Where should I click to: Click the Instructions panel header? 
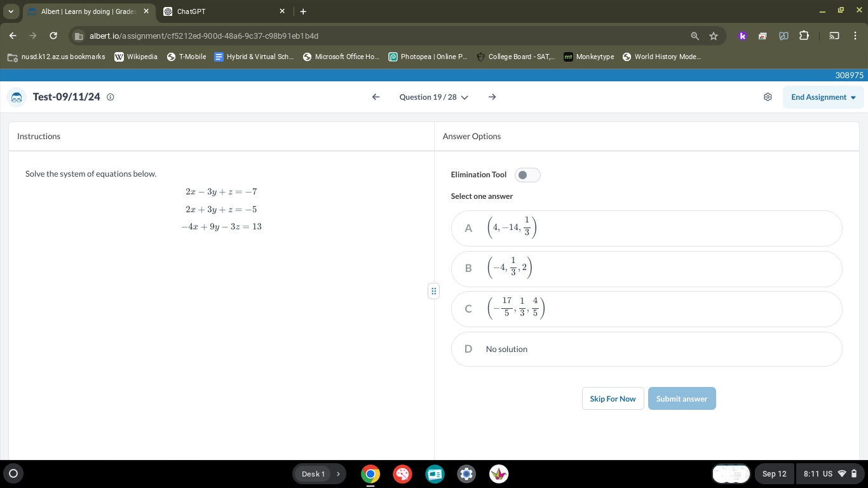click(221, 137)
